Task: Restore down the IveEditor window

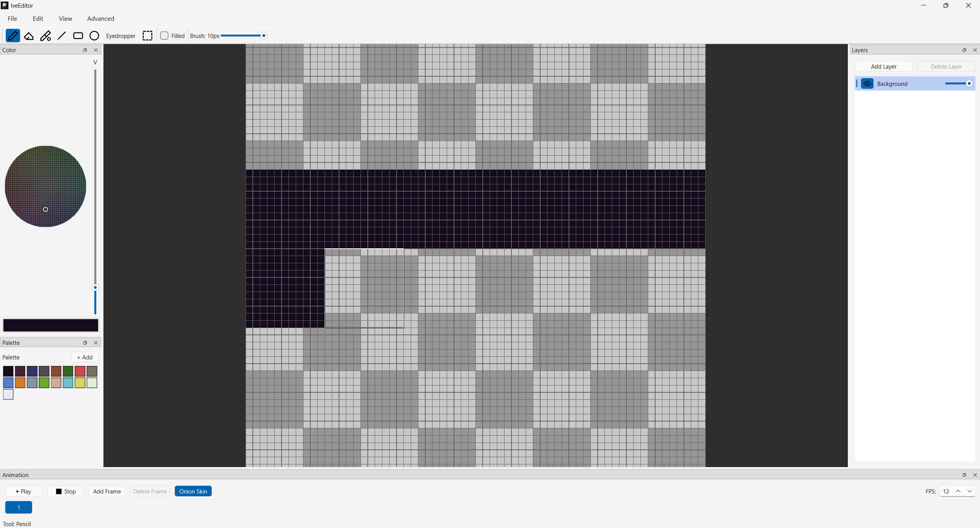Action: tap(946, 5)
